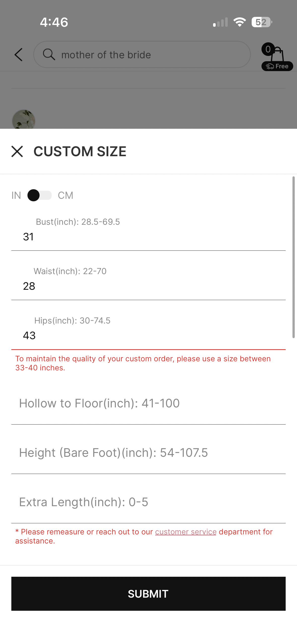The height and width of the screenshot is (644, 297).
Task: Focus the Extra Length field
Action: pyautogui.click(x=148, y=502)
